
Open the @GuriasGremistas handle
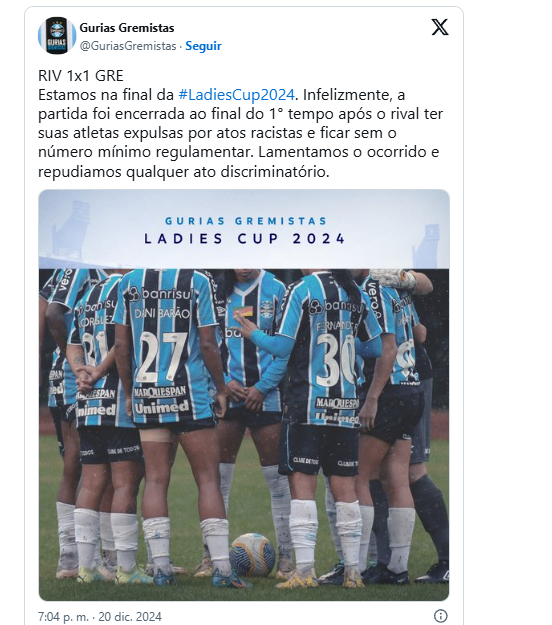pyautogui.click(x=128, y=46)
